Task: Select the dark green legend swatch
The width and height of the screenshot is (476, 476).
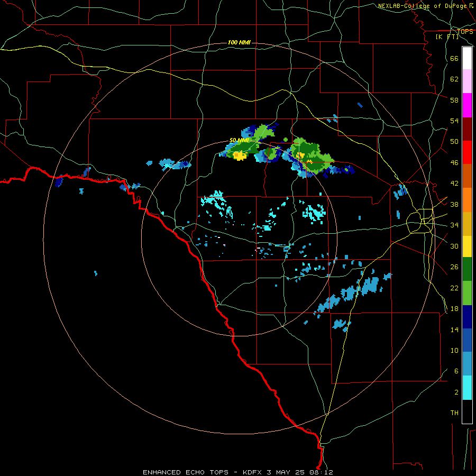Action: click(467, 269)
